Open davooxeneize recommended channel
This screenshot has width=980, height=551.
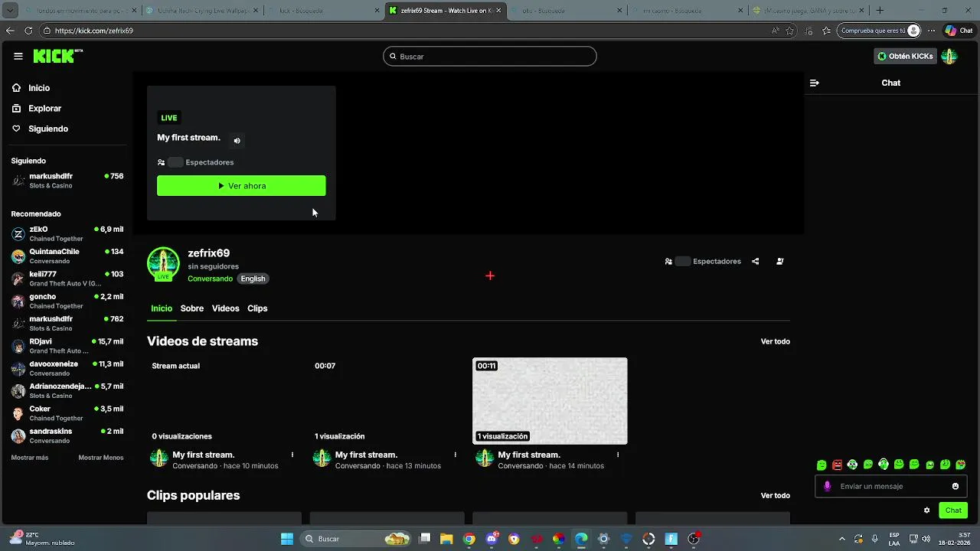[67, 368]
